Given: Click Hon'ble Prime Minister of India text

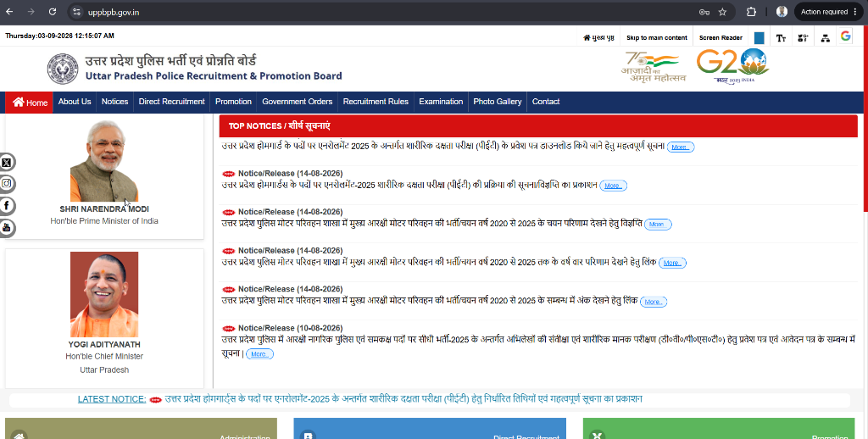Looking at the screenshot, I should click(104, 221).
